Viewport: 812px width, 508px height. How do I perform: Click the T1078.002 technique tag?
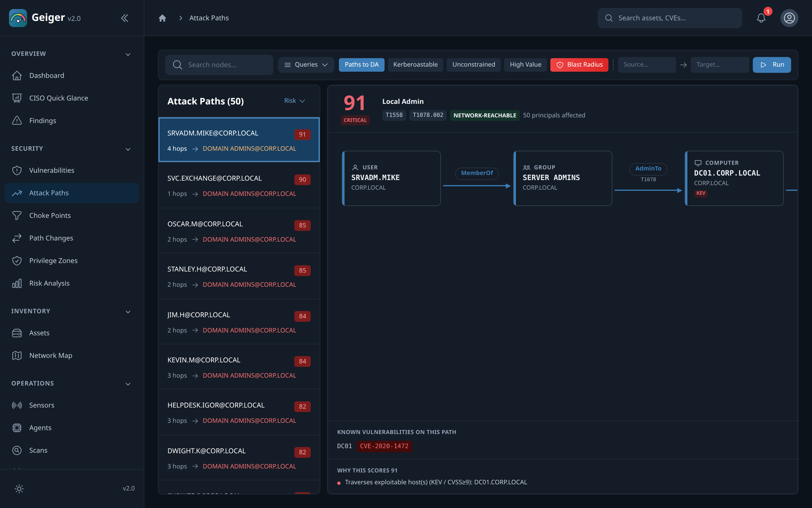428,115
